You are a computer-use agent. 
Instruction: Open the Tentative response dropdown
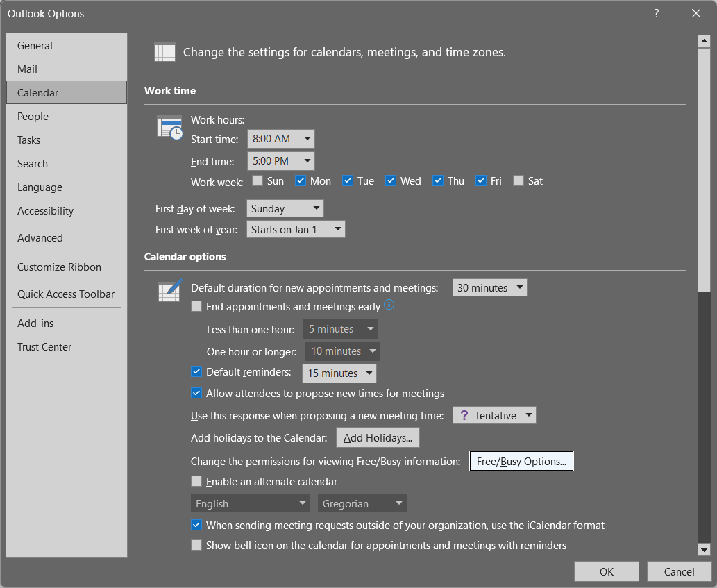(x=494, y=415)
